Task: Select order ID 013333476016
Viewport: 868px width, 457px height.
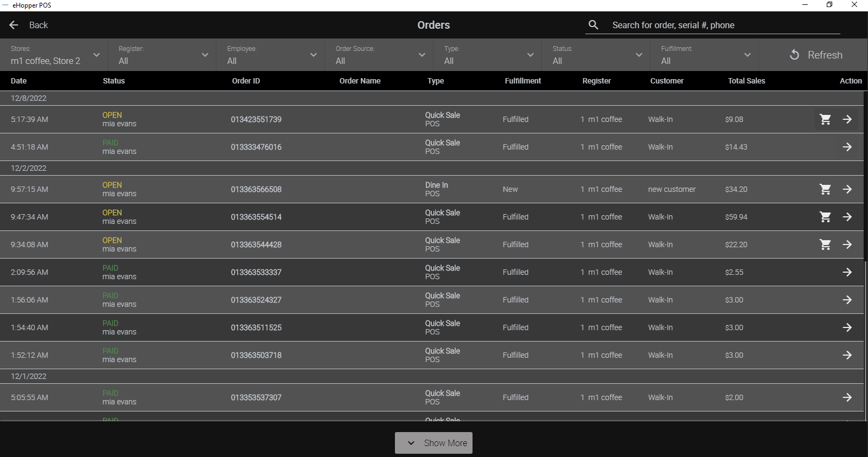Action: point(256,147)
